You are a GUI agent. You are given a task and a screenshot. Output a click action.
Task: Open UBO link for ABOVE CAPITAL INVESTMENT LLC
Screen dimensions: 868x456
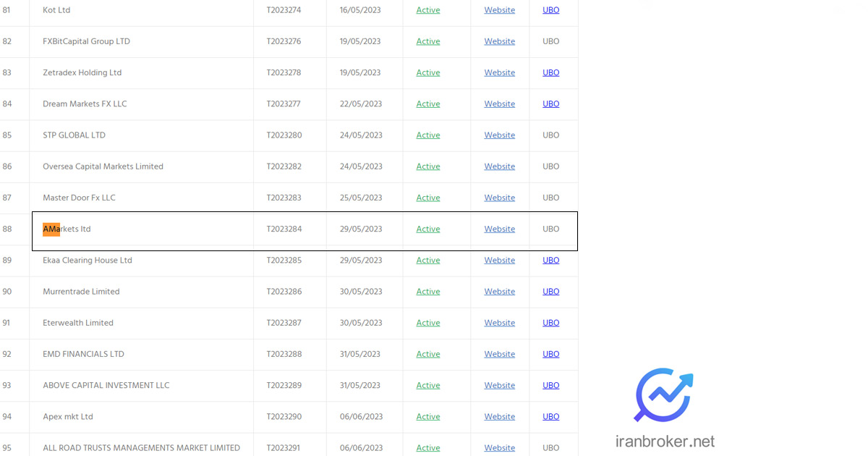[x=551, y=385]
